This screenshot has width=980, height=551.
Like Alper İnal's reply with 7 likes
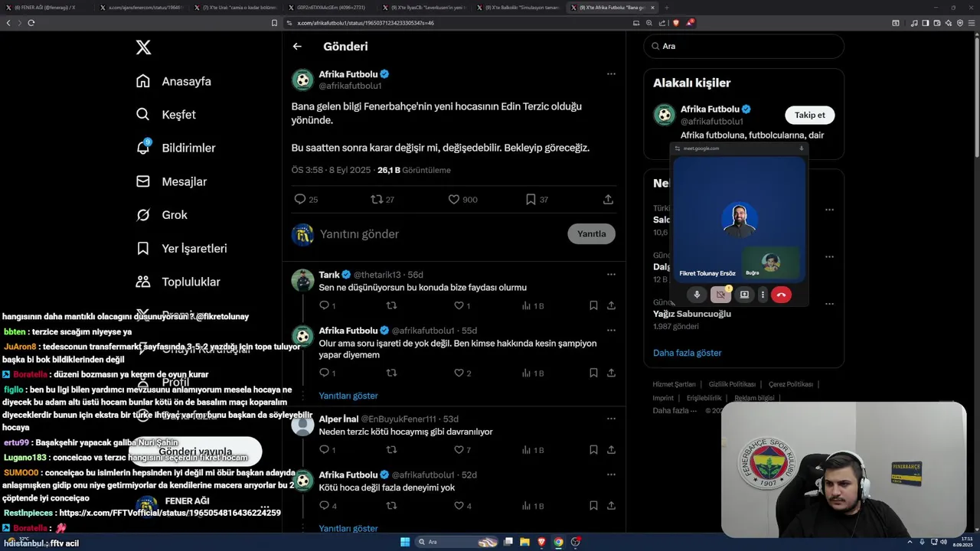click(459, 450)
